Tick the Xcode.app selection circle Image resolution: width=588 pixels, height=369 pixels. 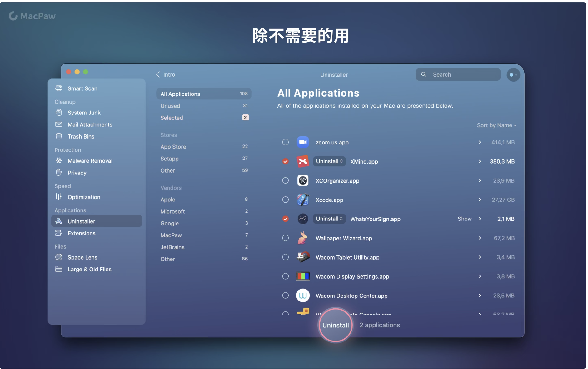pyautogui.click(x=285, y=200)
